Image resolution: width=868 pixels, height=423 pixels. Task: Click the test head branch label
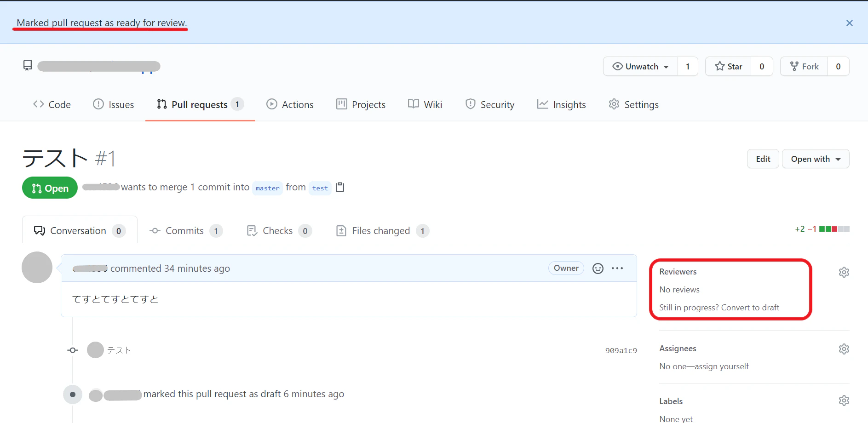pyautogui.click(x=320, y=188)
